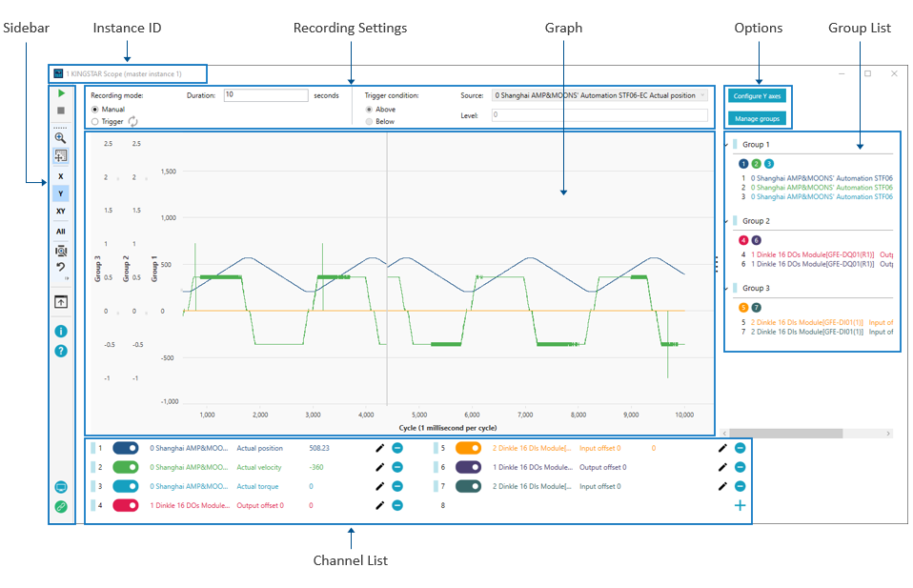Click the export upload icon in sidebar
The height and width of the screenshot is (588, 913).
[61, 302]
